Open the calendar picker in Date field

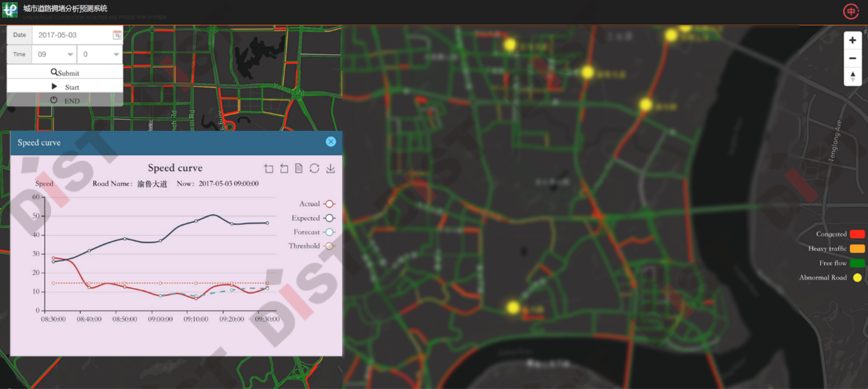[117, 35]
